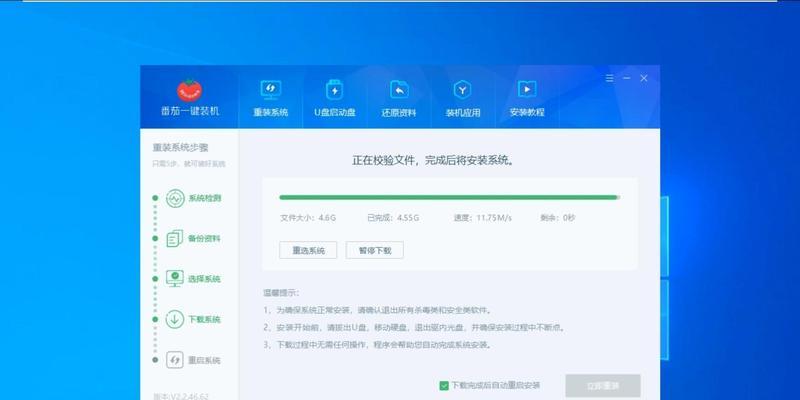Click the 文件大小: 4.6G text
This screenshot has width=800, height=400.
click(x=308, y=218)
